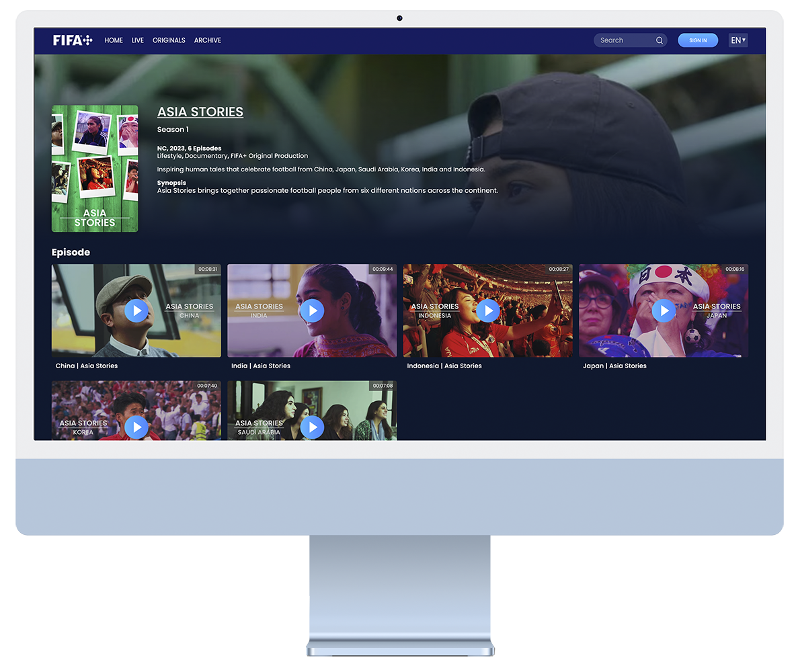Play the Indonesia episode
This screenshot has height=672, width=796.
tap(488, 310)
